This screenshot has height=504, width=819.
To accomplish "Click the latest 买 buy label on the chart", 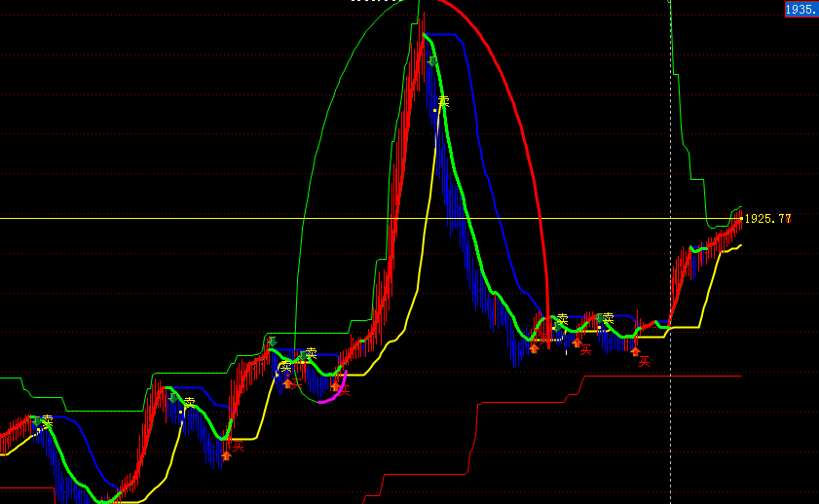I will [x=645, y=362].
